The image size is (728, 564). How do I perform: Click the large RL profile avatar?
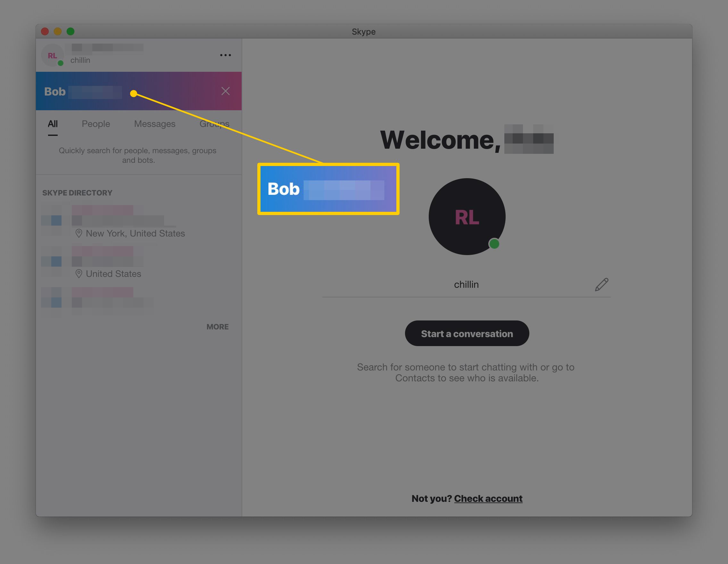[x=467, y=217]
